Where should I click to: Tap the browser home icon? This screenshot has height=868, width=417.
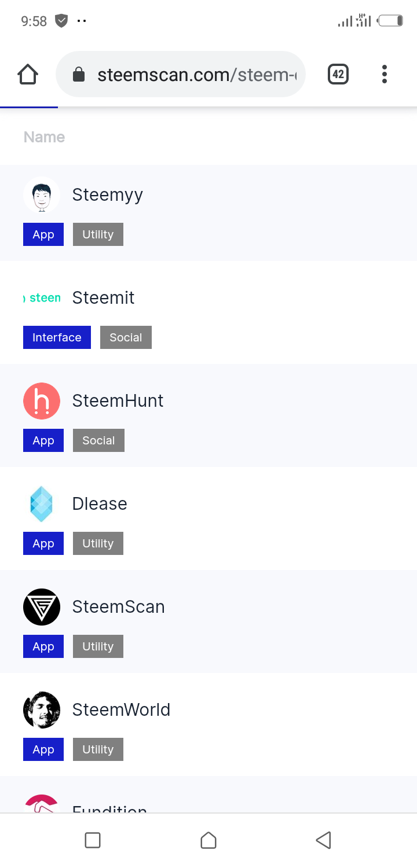pyautogui.click(x=28, y=75)
